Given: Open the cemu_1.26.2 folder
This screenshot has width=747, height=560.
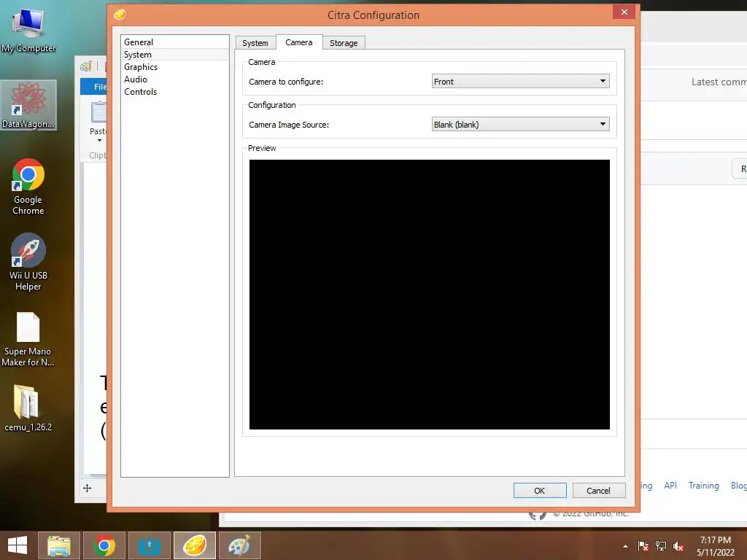Looking at the screenshot, I should [28, 408].
